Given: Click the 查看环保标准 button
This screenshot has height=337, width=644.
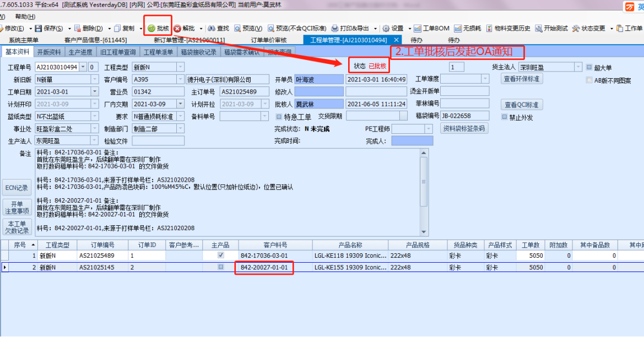Looking at the screenshot, I should pyautogui.click(x=522, y=78).
